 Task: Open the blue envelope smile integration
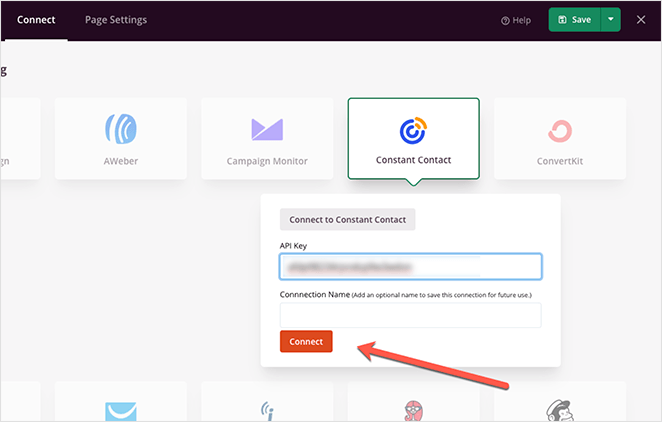coord(121,411)
